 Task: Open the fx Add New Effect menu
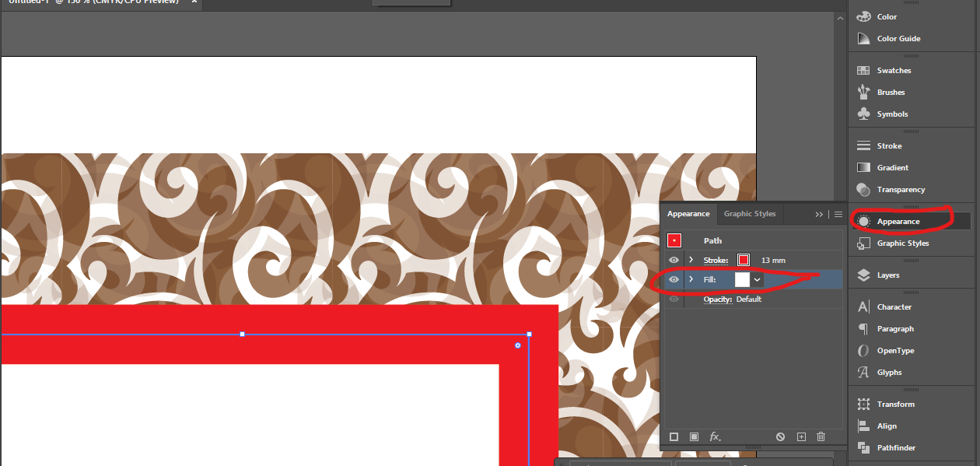coord(715,437)
